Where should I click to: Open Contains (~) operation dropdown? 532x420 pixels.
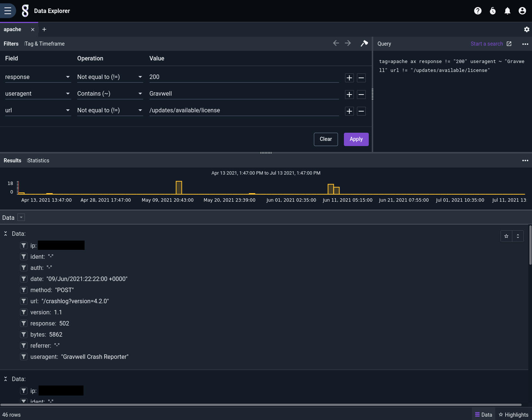110,93
